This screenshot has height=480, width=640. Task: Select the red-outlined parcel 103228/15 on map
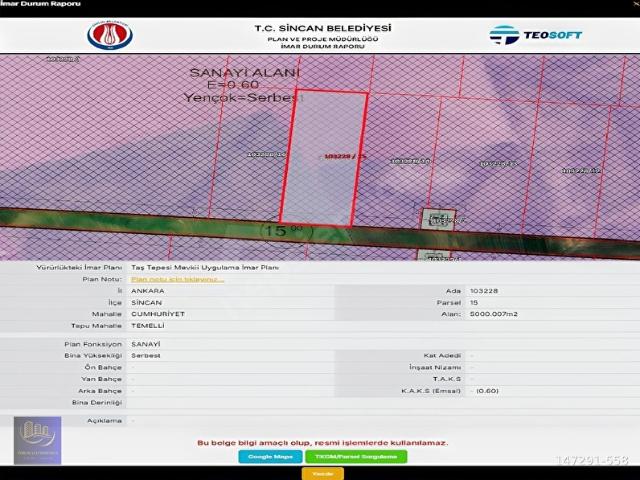(x=324, y=157)
